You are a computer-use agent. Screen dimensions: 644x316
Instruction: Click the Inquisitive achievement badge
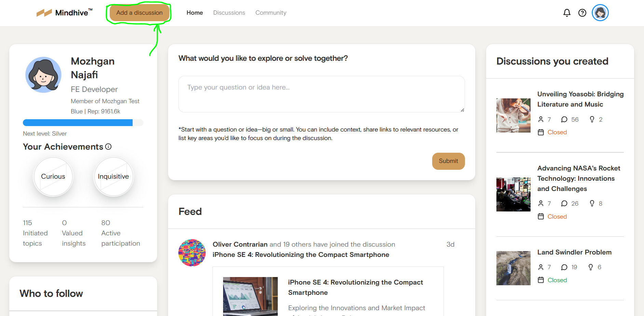pyautogui.click(x=113, y=177)
